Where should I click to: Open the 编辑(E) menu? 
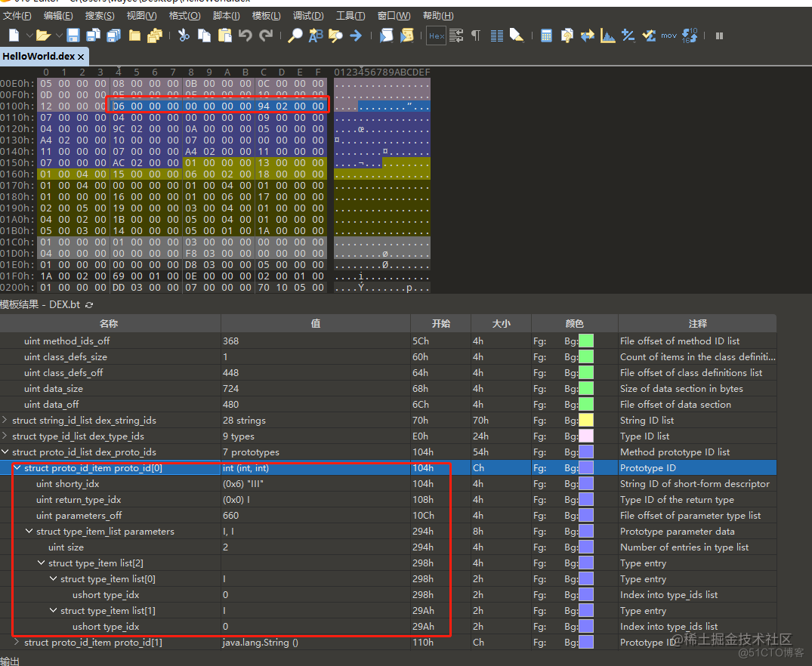[58, 16]
